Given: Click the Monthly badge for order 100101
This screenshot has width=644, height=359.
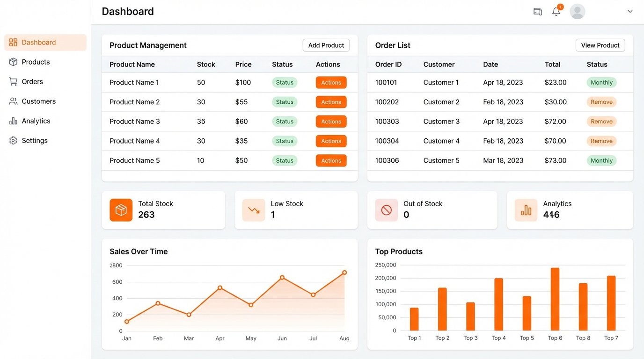Looking at the screenshot, I should (x=601, y=83).
